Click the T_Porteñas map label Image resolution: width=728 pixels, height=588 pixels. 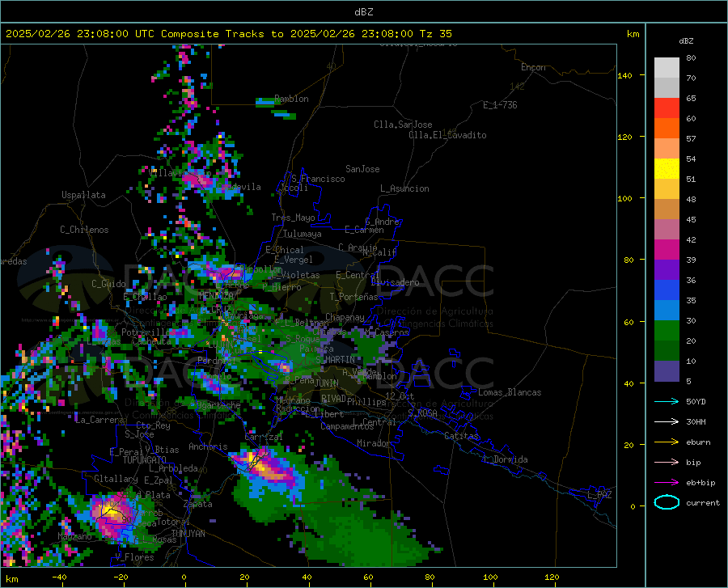coord(353,297)
